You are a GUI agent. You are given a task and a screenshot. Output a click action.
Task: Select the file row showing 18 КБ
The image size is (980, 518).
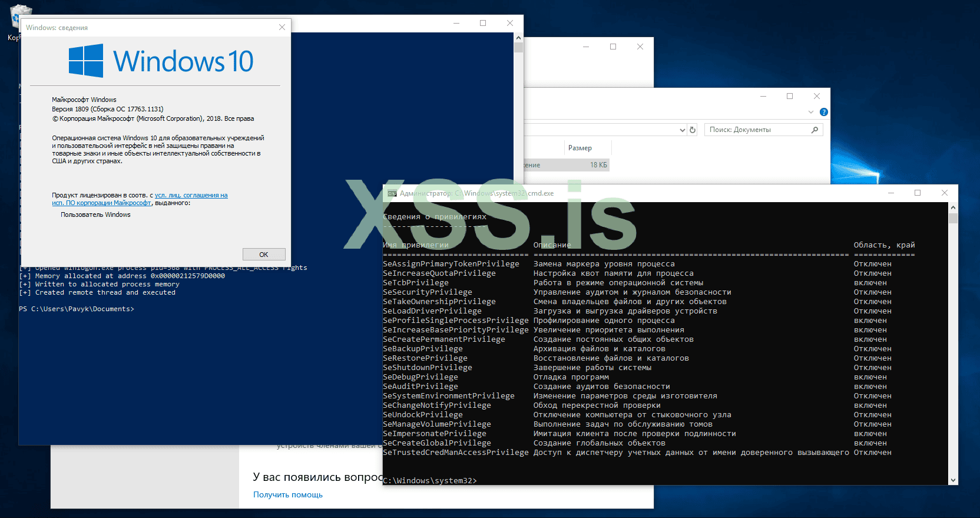[x=566, y=165]
